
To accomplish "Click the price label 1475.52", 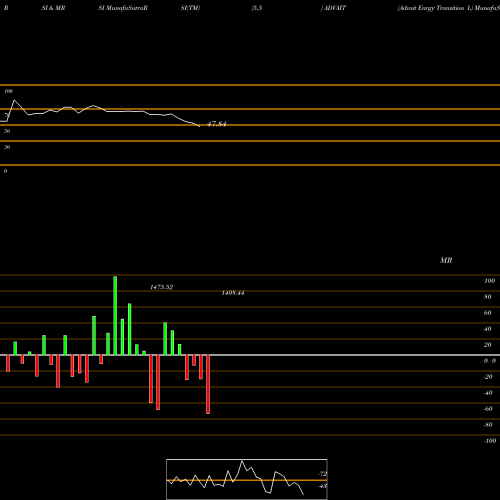I will point(161,287).
